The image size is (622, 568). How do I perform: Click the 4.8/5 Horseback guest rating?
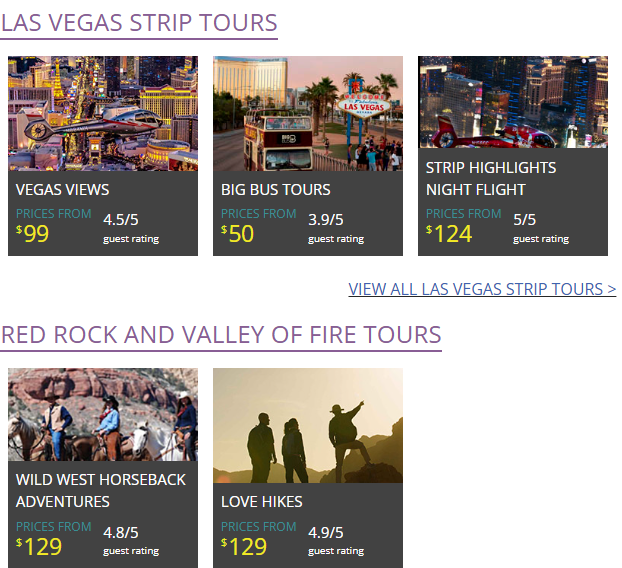tap(121, 533)
